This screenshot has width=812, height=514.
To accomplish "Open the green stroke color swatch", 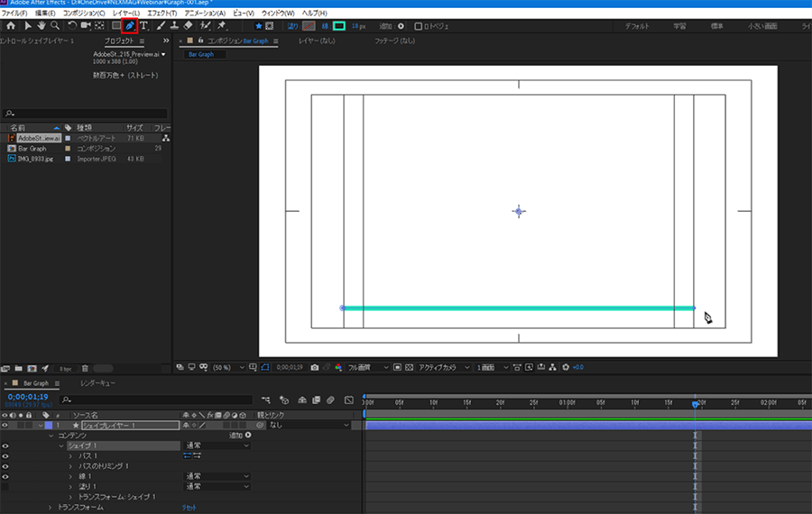I will coord(338,26).
